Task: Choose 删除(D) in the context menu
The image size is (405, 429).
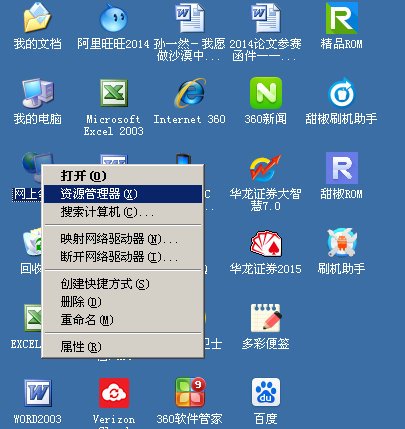Action: tap(123, 302)
